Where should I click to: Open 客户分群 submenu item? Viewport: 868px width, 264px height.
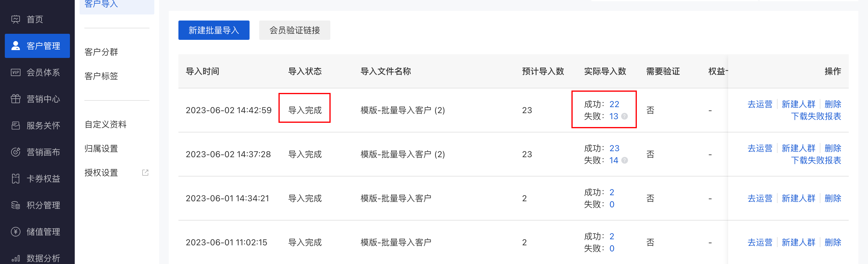tap(101, 52)
